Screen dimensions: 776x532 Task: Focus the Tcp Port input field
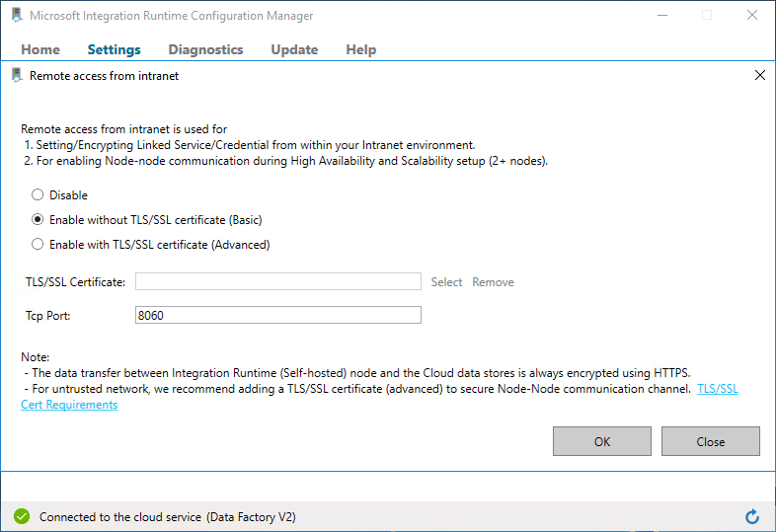278,315
